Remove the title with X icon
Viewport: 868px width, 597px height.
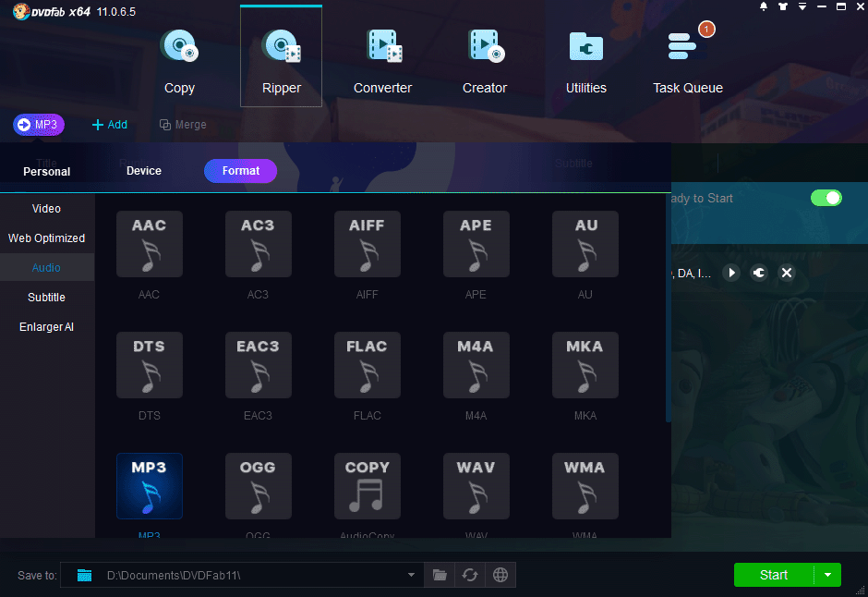tap(787, 273)
